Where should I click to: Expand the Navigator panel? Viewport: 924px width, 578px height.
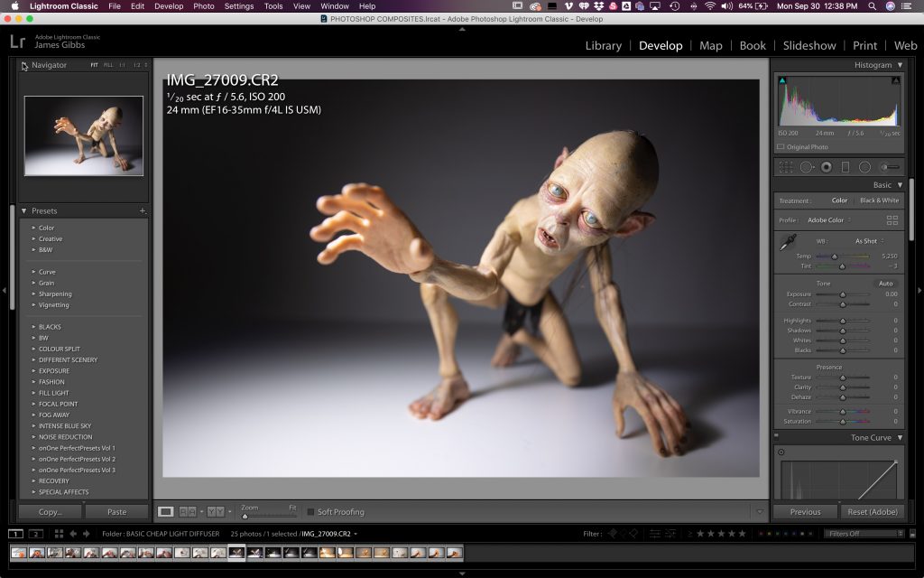(24, 65)
